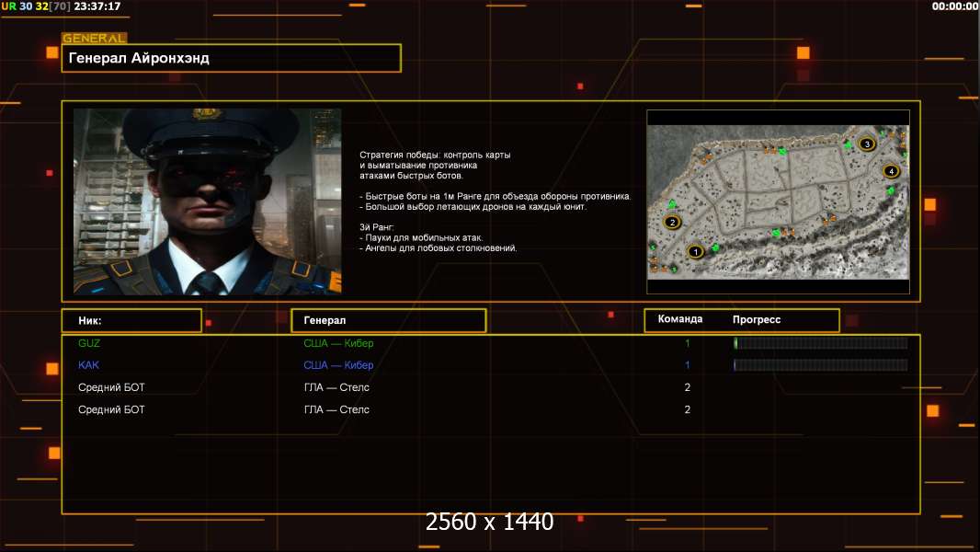Select start position marker 4 on minimap
The image size is (980, 552).
coord(891,171)
